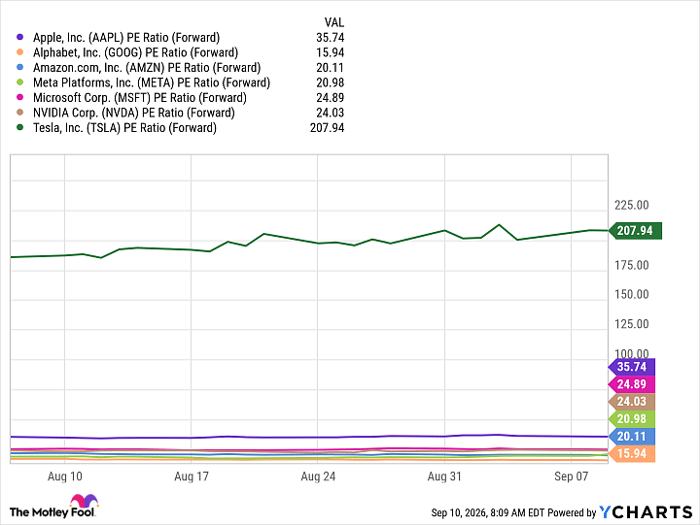Select Microsoft Corp. (MSFT) PE Ratio label
The image size is (700, 525).
tap(140, 98)
